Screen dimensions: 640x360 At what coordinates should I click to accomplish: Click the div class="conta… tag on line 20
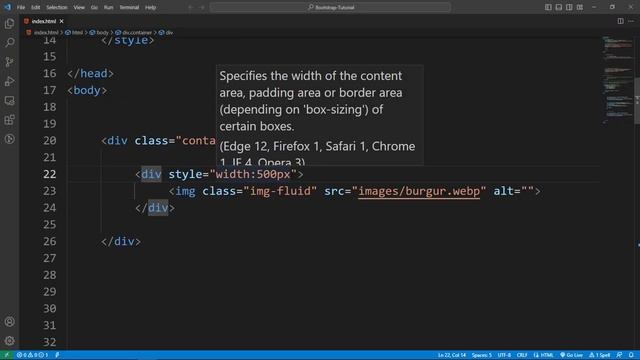coord(158,141)
